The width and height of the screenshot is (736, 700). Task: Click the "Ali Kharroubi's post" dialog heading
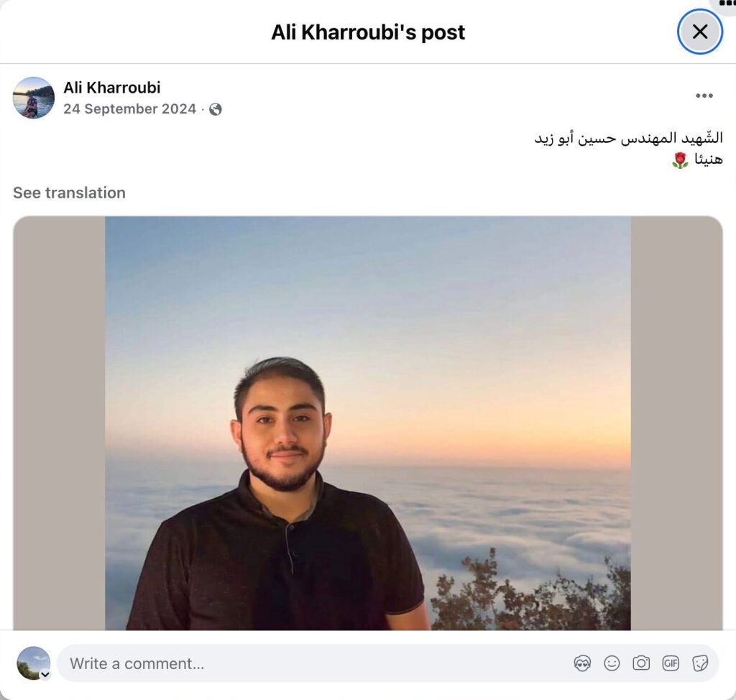(x=368, y=32)
